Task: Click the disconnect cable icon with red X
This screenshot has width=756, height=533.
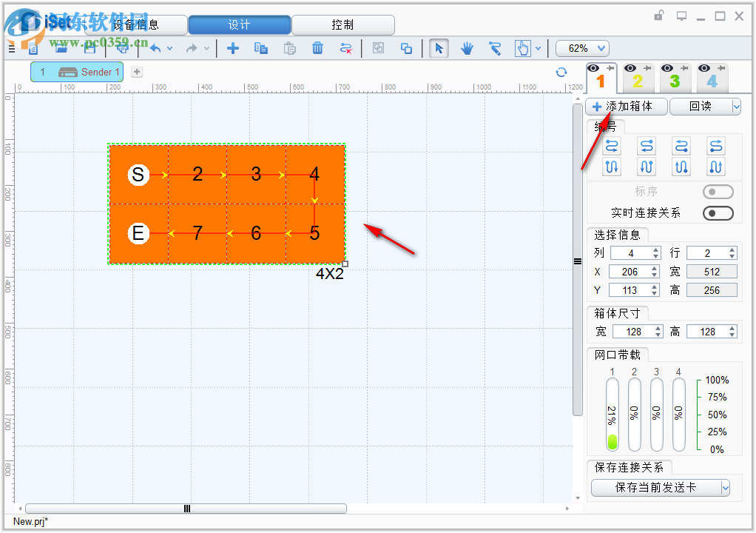Action: (346, 48)
